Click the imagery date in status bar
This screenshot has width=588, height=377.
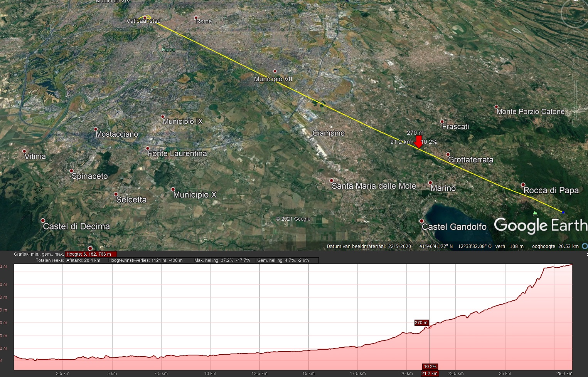pyautogui.click(x=369, y=246)
